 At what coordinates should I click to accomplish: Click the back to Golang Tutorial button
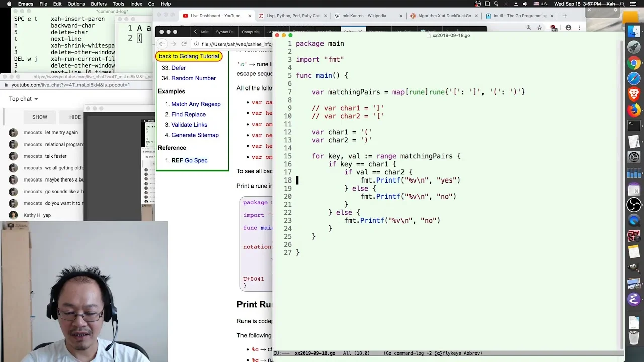point(189,56)
